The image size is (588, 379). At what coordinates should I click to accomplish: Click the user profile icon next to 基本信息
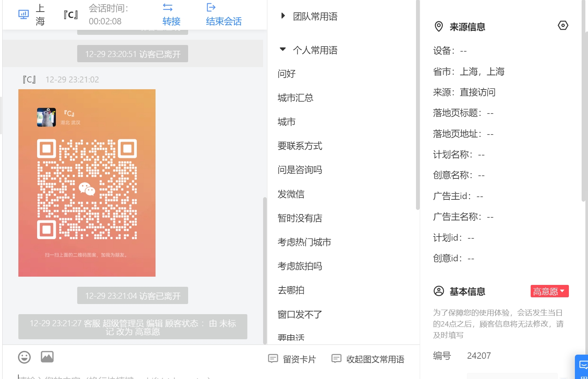tap(438, 291)
